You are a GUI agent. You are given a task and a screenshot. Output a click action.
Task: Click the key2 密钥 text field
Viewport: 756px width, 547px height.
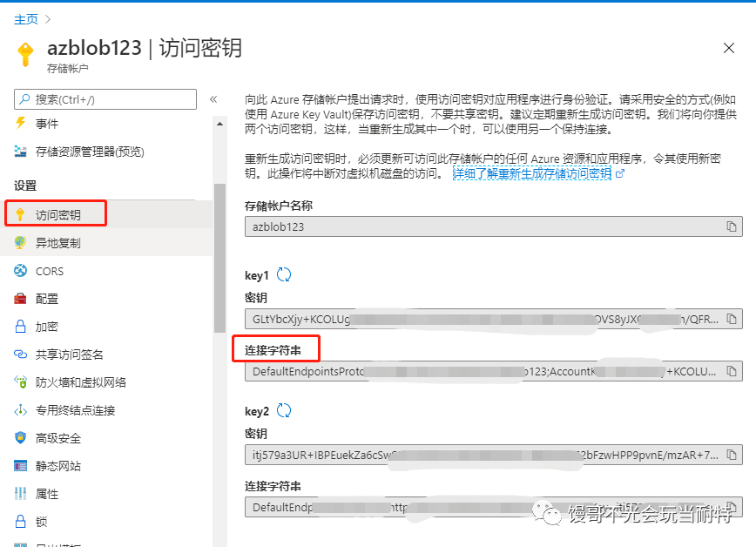tap(494, 455)
